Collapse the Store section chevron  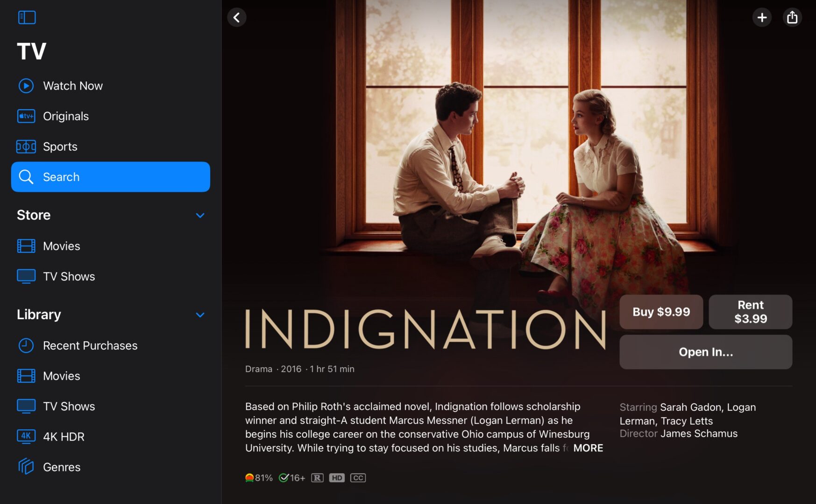coord(200,215)
